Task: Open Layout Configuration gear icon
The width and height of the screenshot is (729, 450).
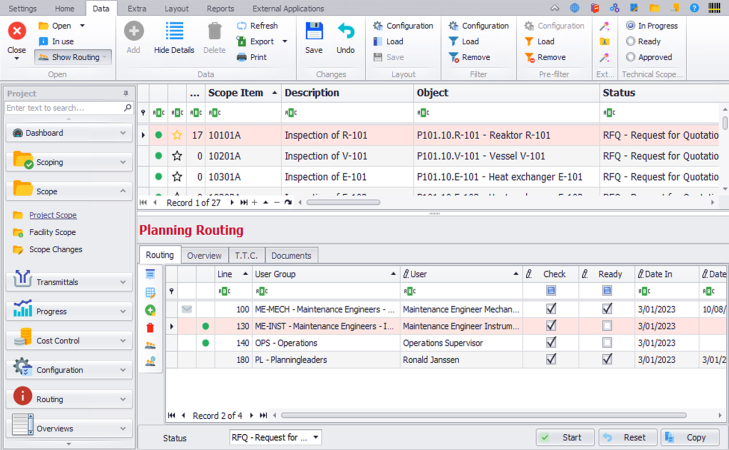Action: click(x=378, y=26)
